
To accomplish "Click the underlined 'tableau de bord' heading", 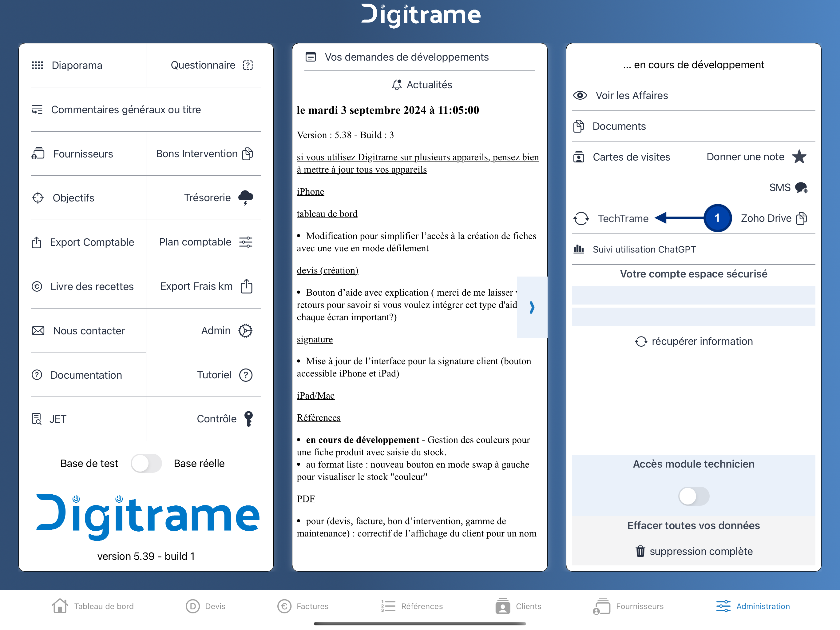I will click(327, 214).
